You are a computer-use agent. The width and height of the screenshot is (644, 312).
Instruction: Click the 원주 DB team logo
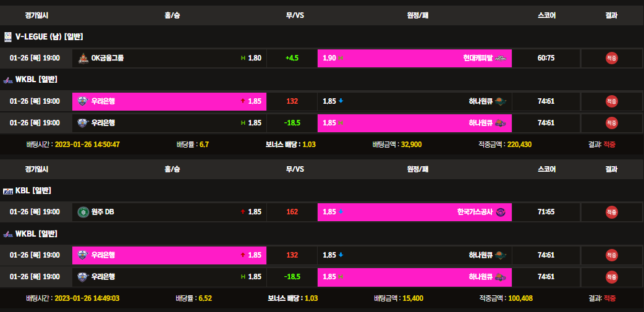click(x=83, y=212)
